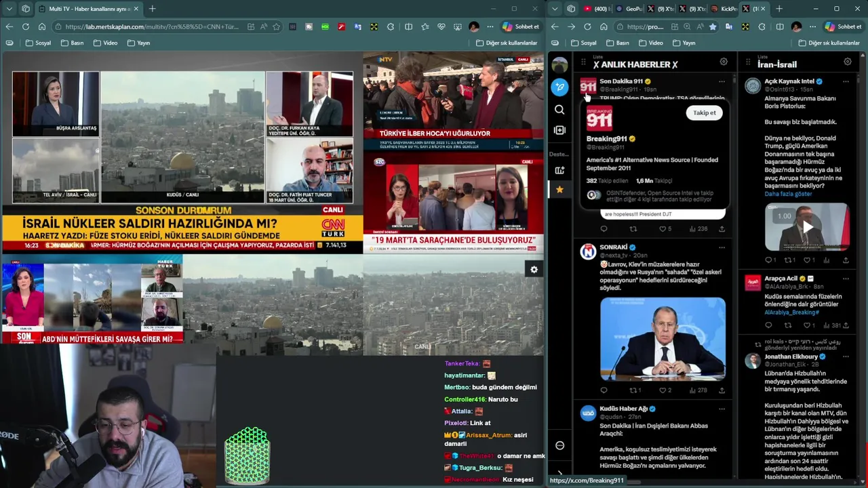Screen dimensions: 868x488
Task: Repost the SONRAKİ Lavrov post
Action: 635,390
